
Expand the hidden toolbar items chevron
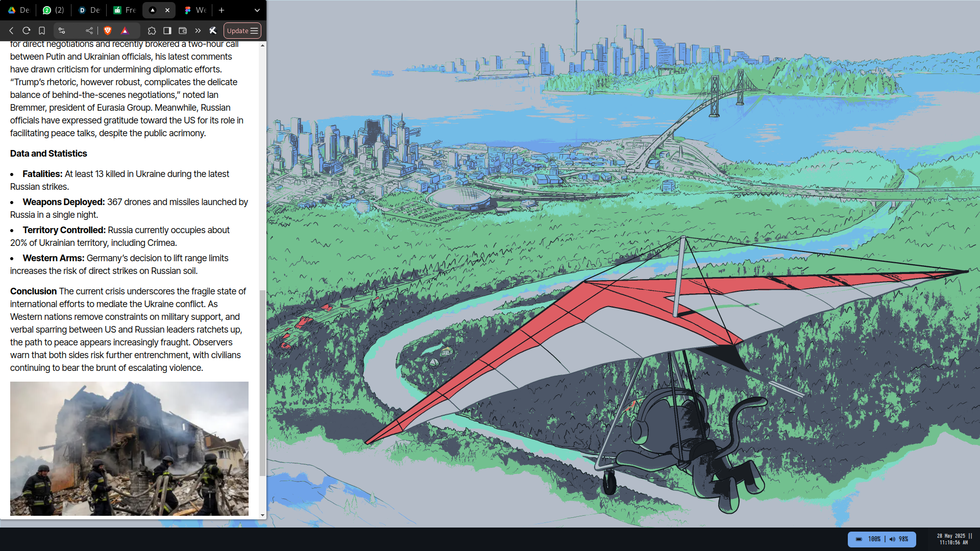coord(198,31)
